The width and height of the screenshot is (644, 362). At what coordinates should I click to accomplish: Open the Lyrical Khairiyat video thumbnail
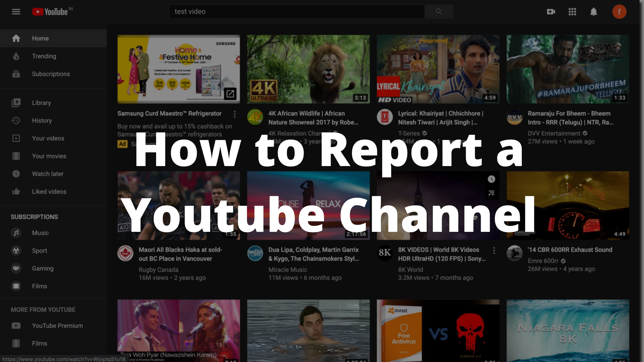pyautogui.click(x=438, y=69)
